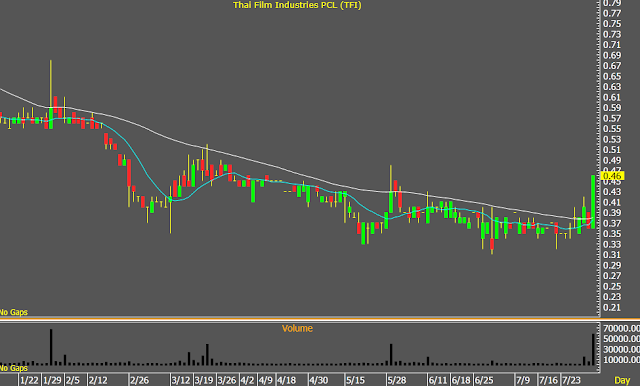Select the 7/16 date label
This screenshot has height=386, width=640.
[x=548, y=380]
